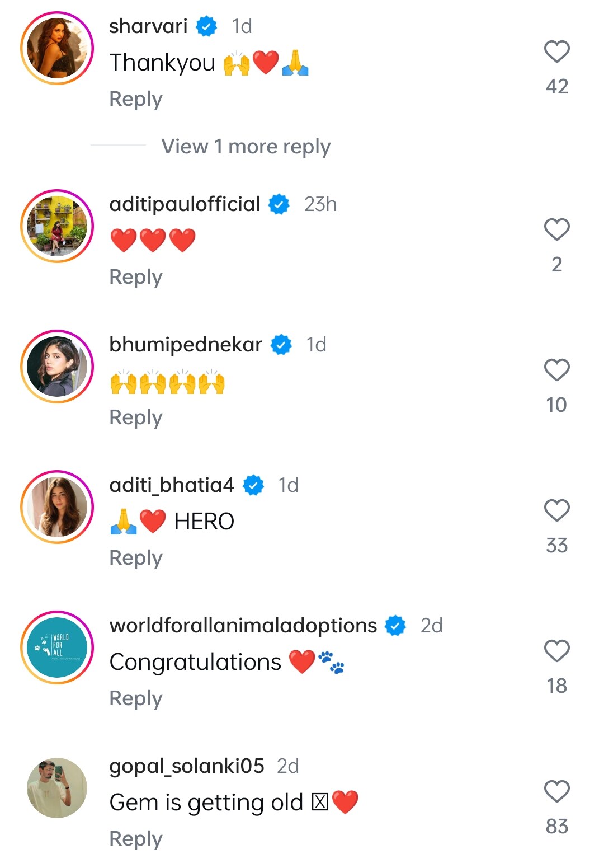Viewport: 604px width, 868px height.
Task: Reply to aditipaulofficial's comment
Action: (x=136, y=277)
